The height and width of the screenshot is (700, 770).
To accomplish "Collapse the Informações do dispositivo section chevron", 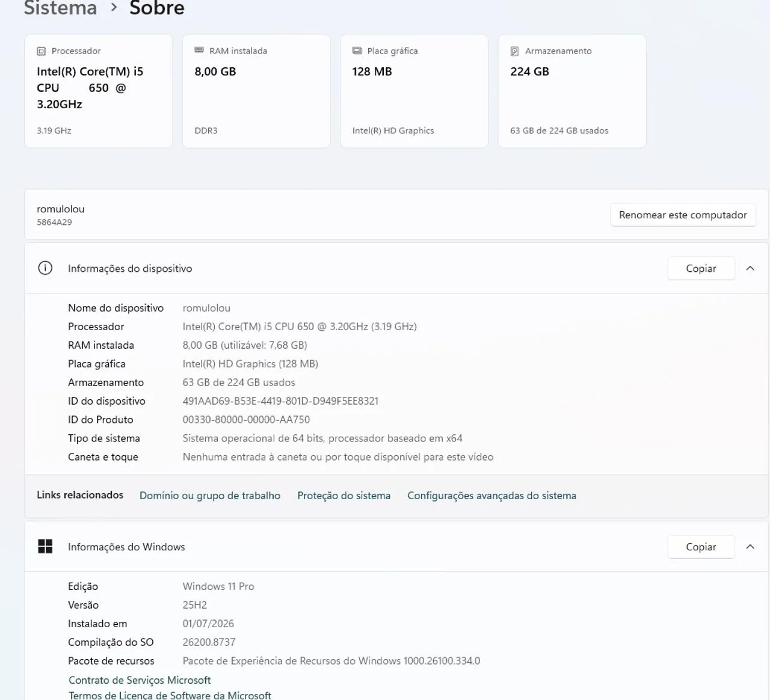I will tap(750, 268).
